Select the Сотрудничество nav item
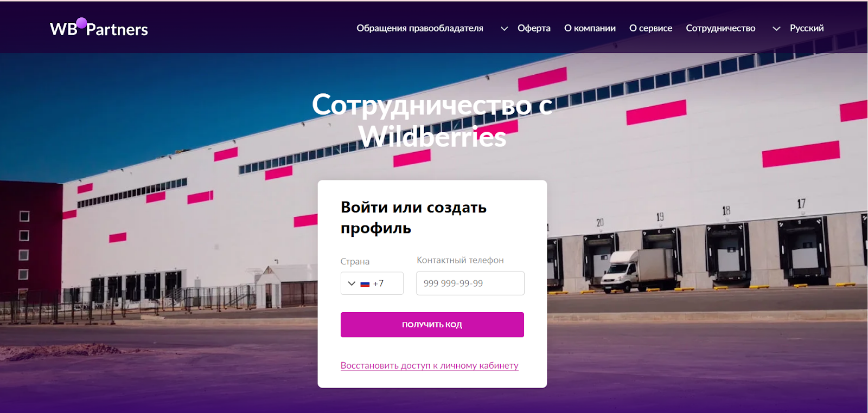 point(720,28)
